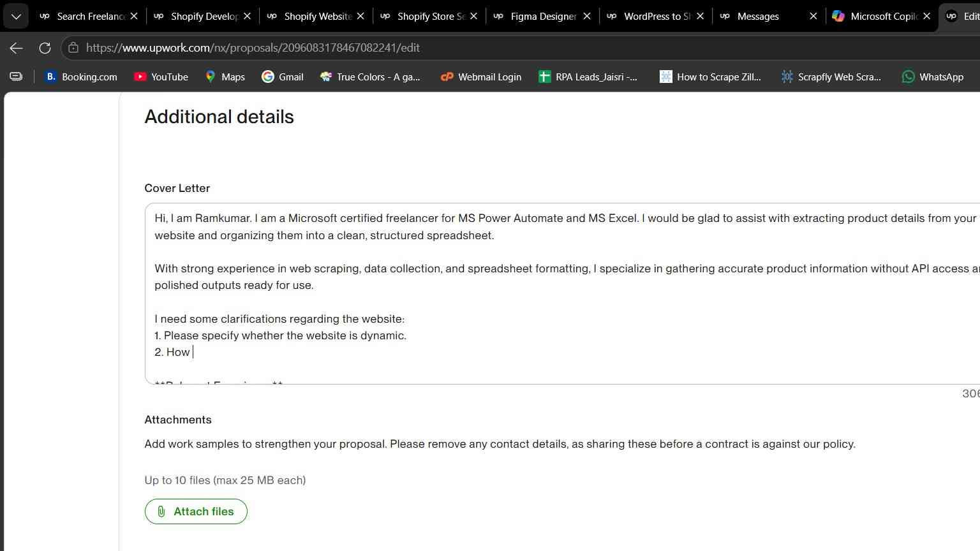The width and height of the screenshot is (980, 551).
Task: Open the Maps bookmark
Action: coord(225,77)
